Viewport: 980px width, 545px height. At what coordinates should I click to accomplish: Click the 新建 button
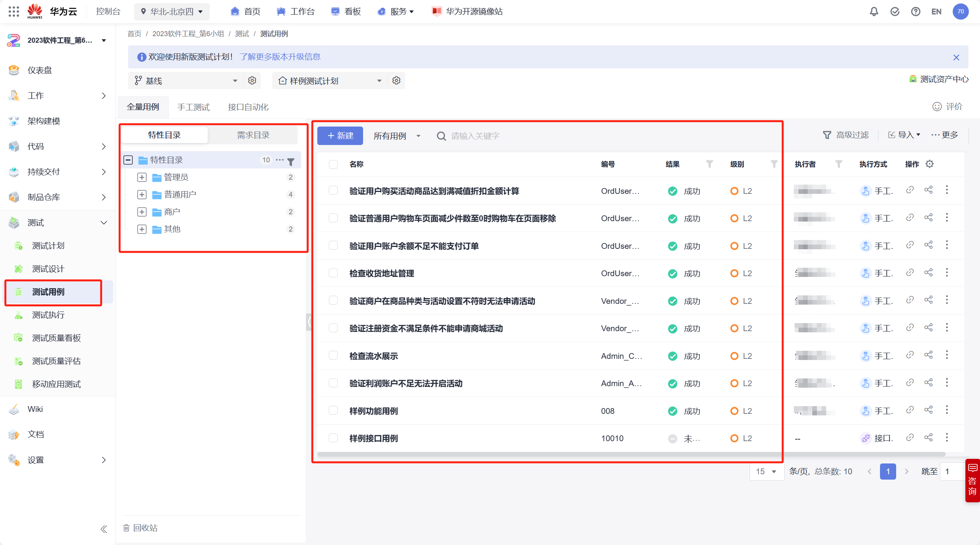point(340,136)
